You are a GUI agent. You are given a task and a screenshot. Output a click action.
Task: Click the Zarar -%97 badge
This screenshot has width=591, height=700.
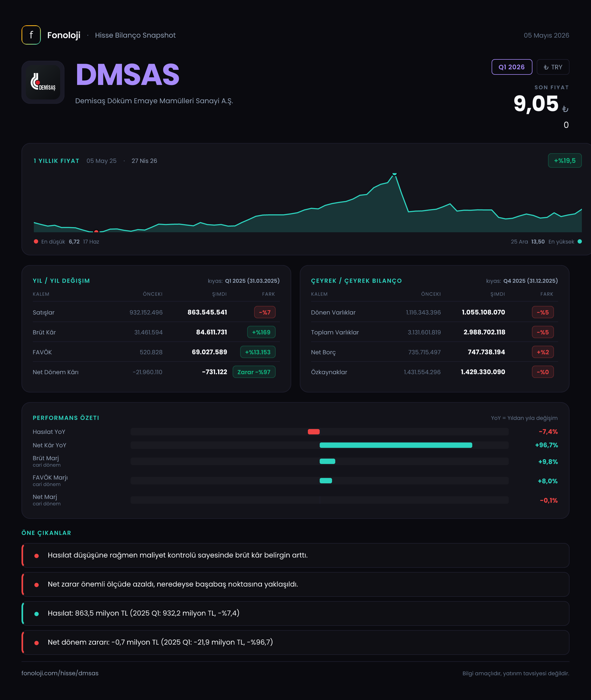[x=254, y=372]
